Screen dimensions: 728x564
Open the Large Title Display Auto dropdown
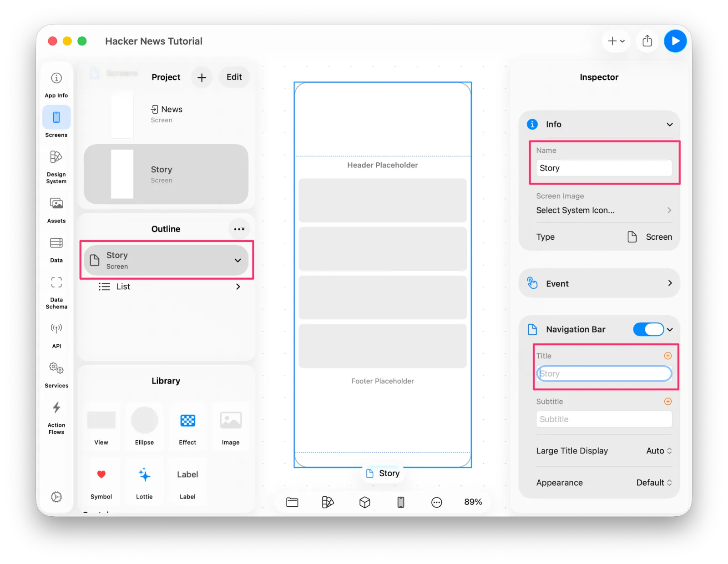[x=659, y=451]
